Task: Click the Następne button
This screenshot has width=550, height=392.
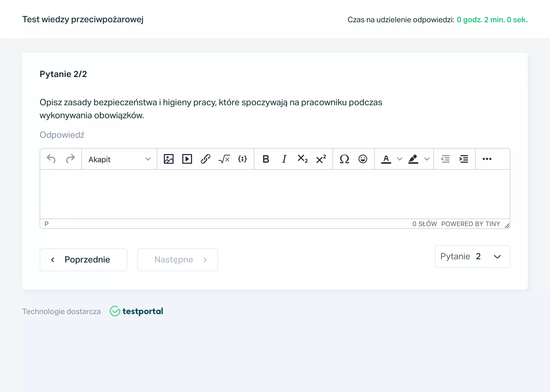Action: (178, 260)
